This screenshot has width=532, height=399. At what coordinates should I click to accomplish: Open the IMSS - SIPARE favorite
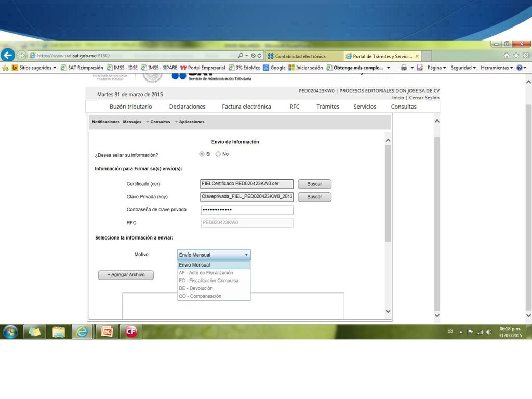[159, 68]
